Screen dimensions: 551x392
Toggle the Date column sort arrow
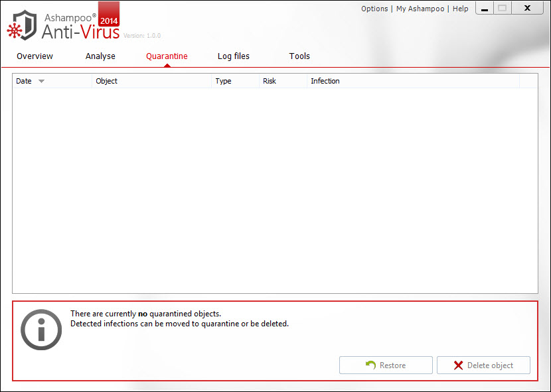click(x=41, y=82)
